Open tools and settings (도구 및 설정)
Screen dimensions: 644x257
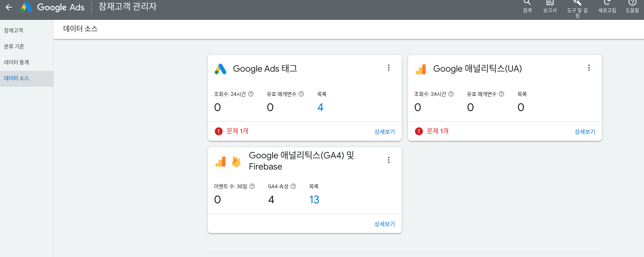click(577, 9)
